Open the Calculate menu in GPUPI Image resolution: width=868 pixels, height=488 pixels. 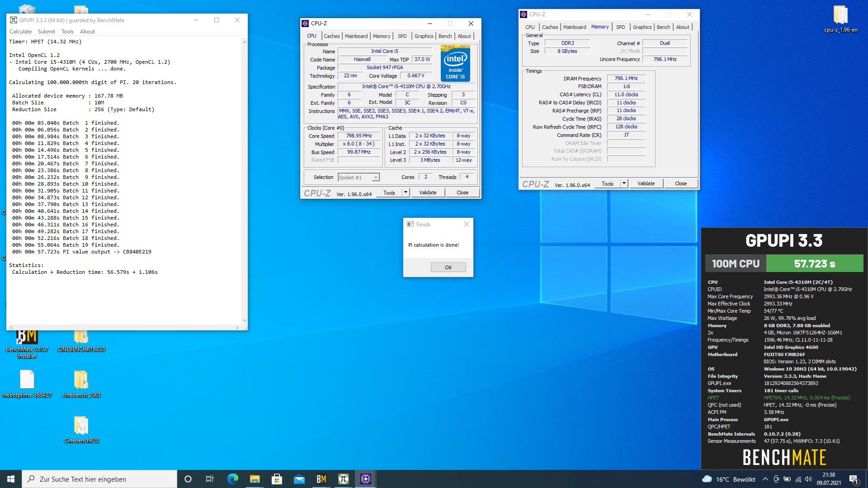click(21, 32)
